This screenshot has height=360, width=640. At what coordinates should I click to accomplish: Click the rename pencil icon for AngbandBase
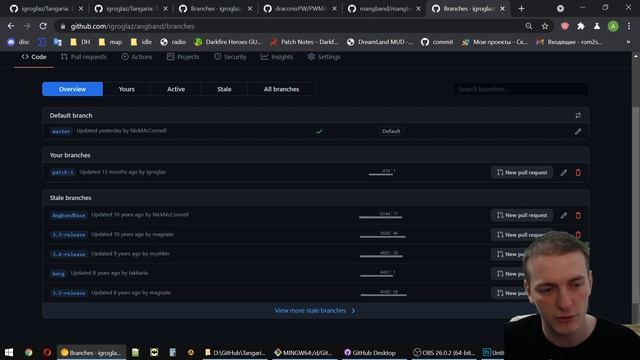point(564,215)
